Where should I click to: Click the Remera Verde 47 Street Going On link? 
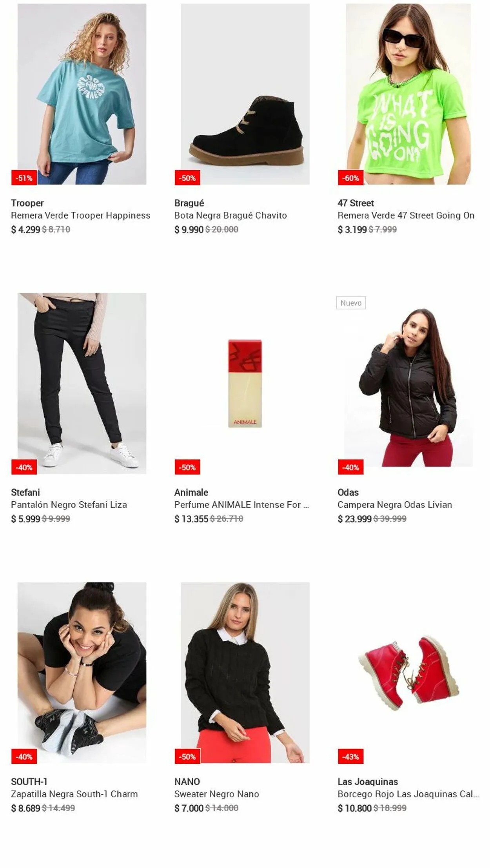click(x=406, y=215)
